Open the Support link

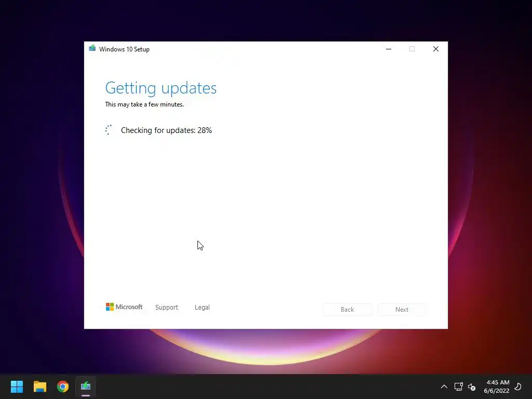167,308
